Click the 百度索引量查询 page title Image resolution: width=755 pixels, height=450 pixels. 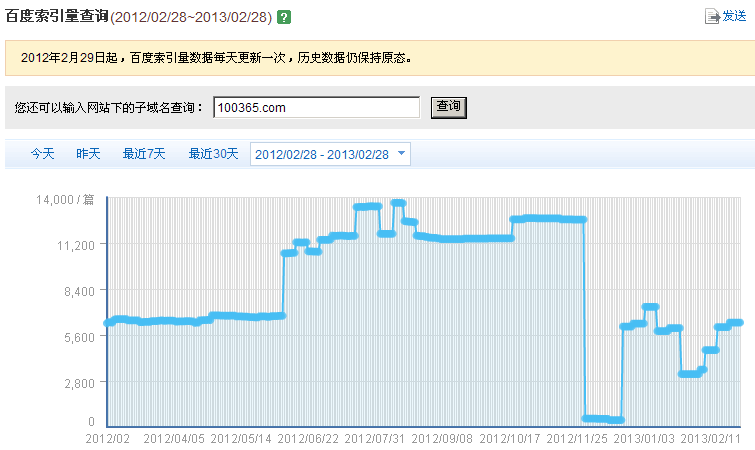(x=56, y=16)
